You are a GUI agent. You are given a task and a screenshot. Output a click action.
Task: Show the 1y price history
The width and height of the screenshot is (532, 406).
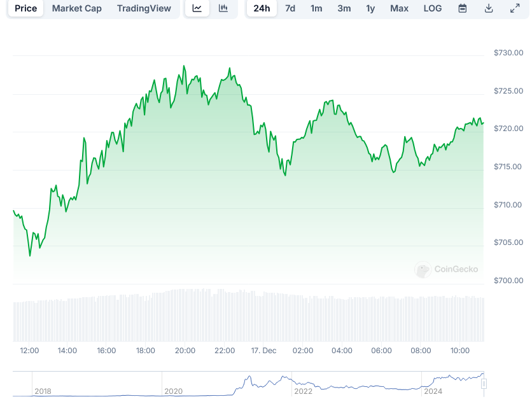370,8
